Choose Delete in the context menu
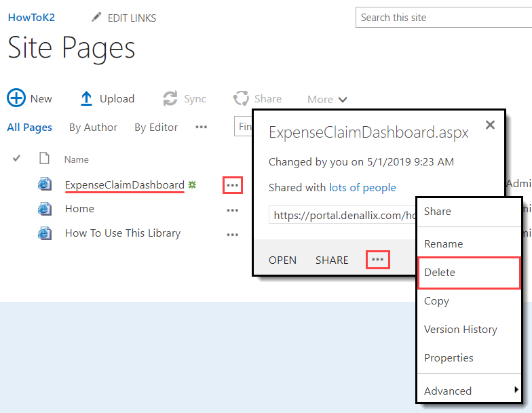 (468, 273)
